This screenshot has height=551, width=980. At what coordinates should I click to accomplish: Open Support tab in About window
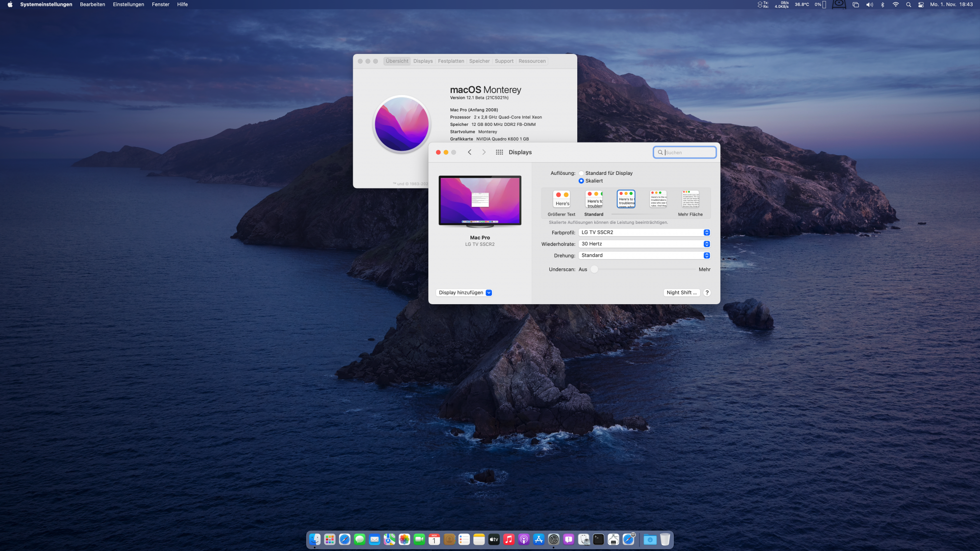pyautogui.click(x=504, y=61)
